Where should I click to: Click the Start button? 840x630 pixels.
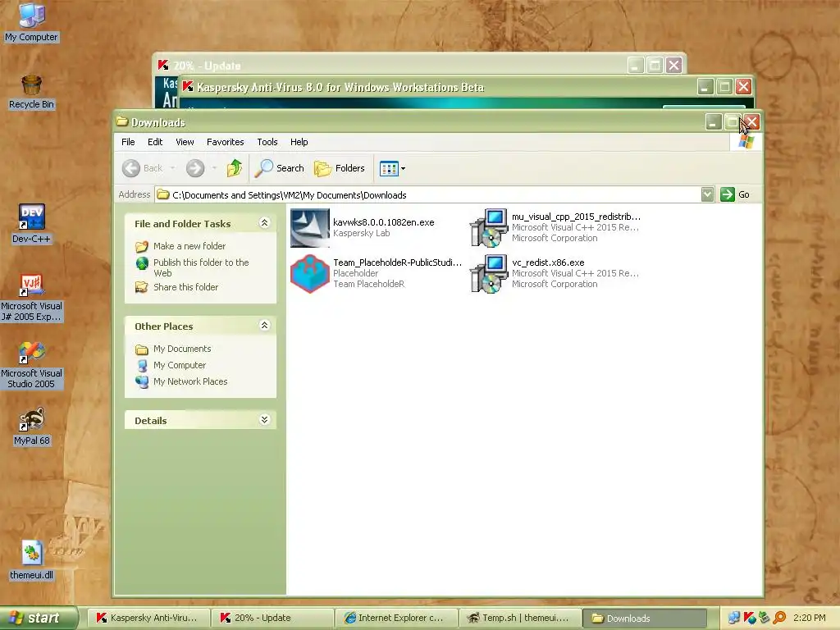39,619
